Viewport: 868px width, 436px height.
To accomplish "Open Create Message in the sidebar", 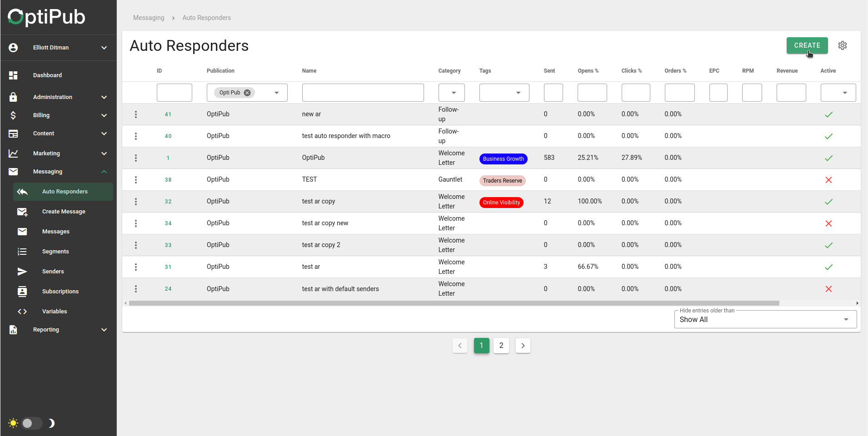I will pyautogui.click(x=64, y=212).
